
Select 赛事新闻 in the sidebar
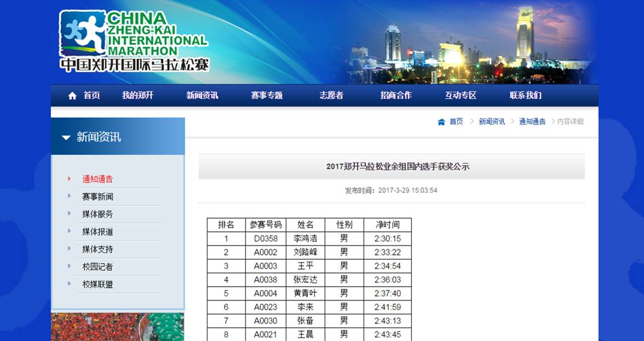pos(97,197)
